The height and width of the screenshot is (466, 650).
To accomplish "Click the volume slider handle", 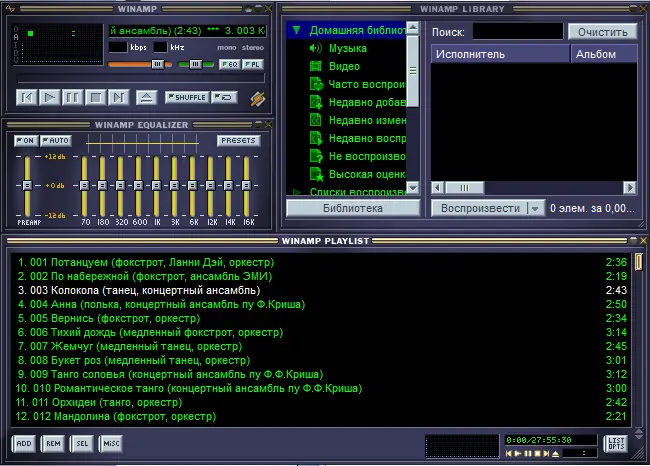I will [x=158, y=64].
